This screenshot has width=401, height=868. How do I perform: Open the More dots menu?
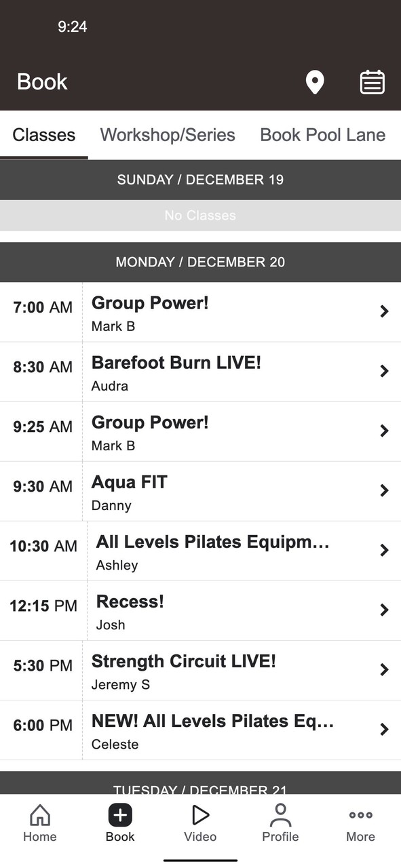pyautogui.click(x=360, y=815)
